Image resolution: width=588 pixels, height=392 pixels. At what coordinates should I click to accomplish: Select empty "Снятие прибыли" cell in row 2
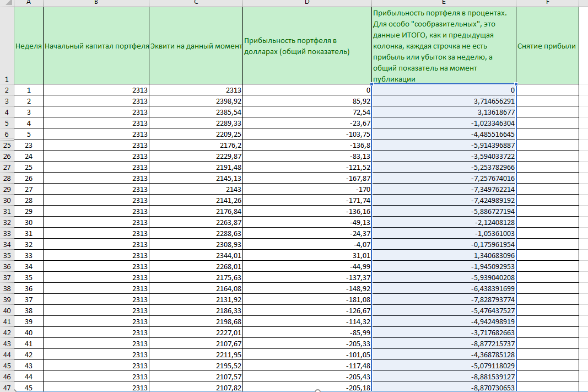547,90
